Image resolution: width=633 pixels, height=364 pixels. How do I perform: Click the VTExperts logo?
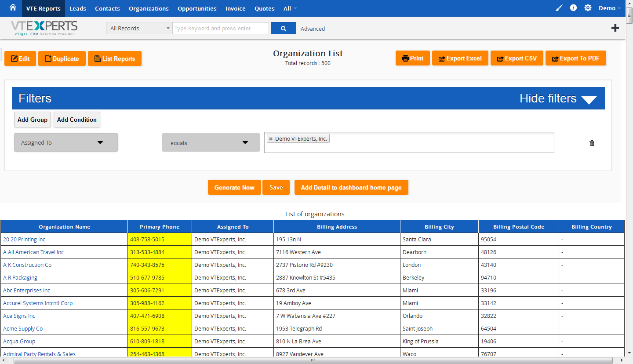click(x=44, y=28)
